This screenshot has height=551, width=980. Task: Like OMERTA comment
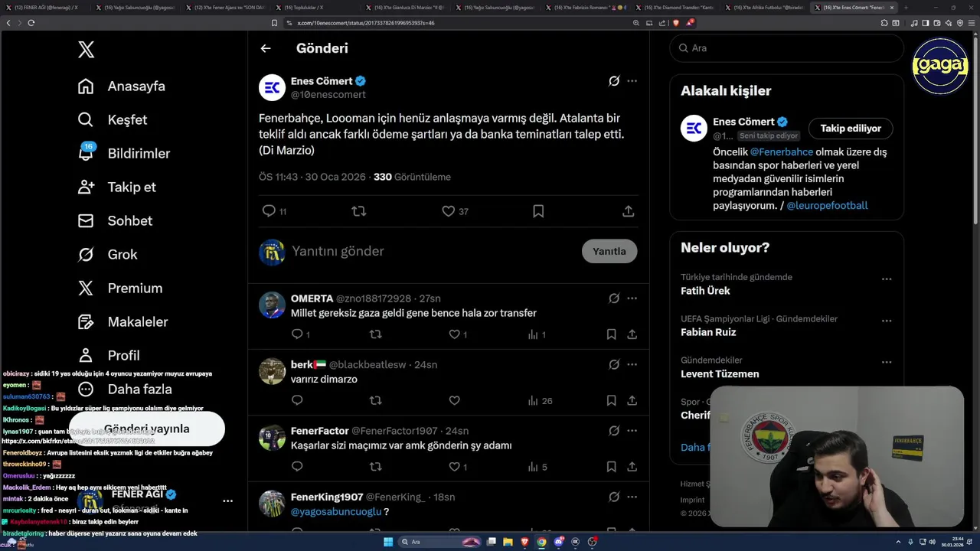(x=458, y=334)
